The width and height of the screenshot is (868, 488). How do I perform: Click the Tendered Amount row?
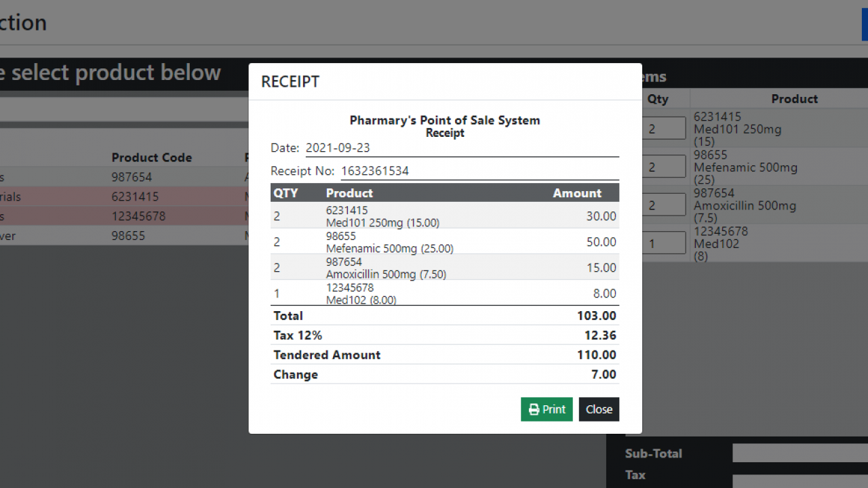(x=444, y=354)
